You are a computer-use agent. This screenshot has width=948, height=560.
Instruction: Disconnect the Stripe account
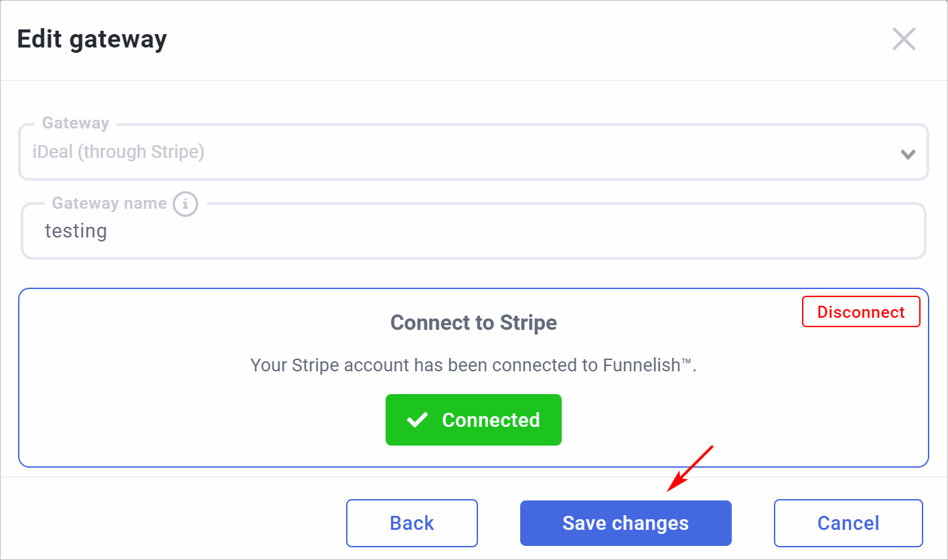tap(861, 312)
